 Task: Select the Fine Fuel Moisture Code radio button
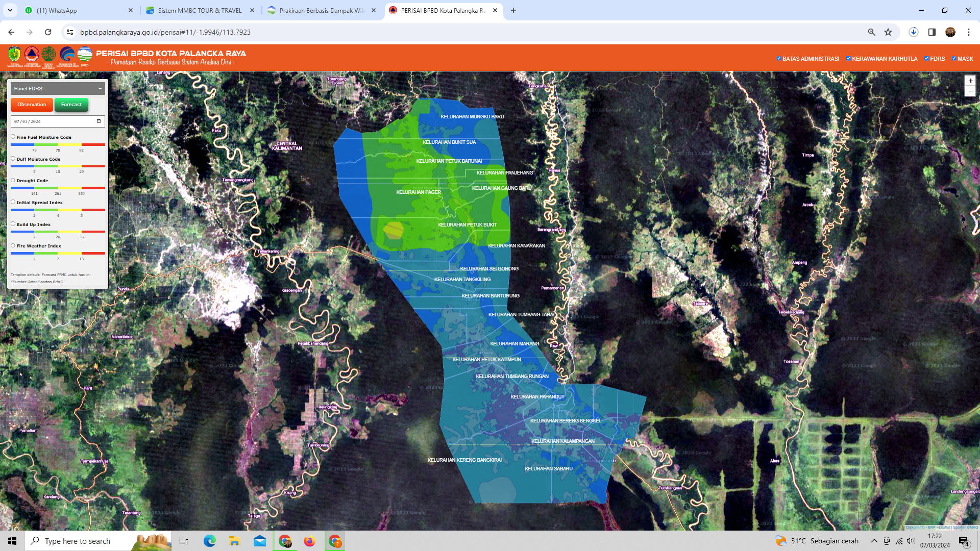pyautogui.click(x=13, y=137)
